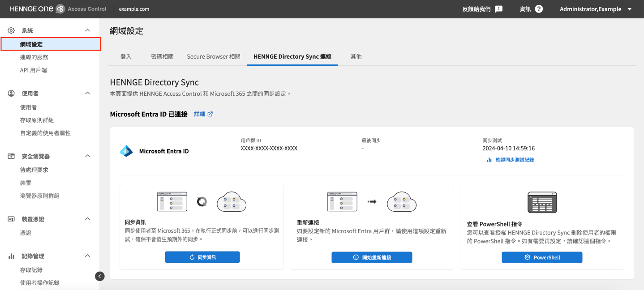Click the PowerShell terminal window illustration
Image resolution: width=644 pixels, height=290 pixels.
542,203
